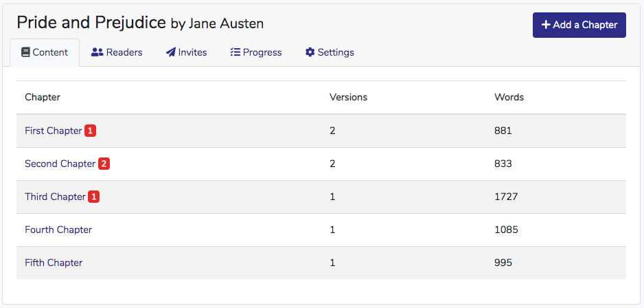Click red badge showing 2 on Second Chapter

pyautogui.click(x=104, y=164)
